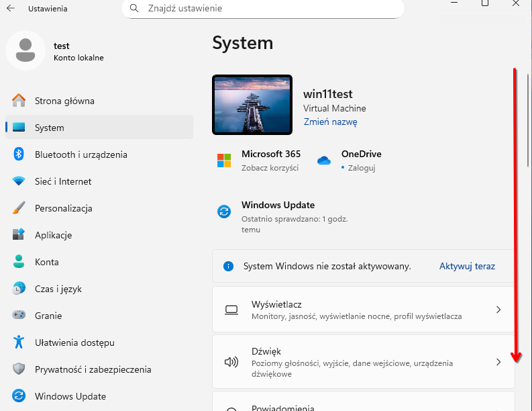Click the System page heading
The height and width of the screenshot is (411, 532).
coord(243,43)
